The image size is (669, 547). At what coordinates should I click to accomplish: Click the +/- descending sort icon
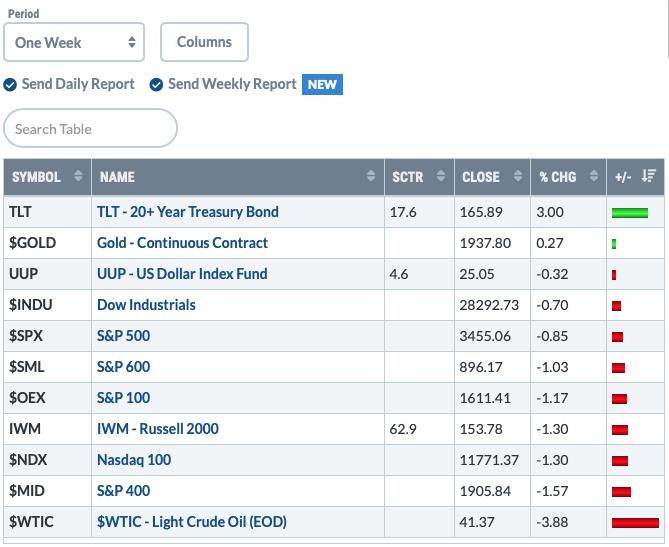(x=649, y=176)
